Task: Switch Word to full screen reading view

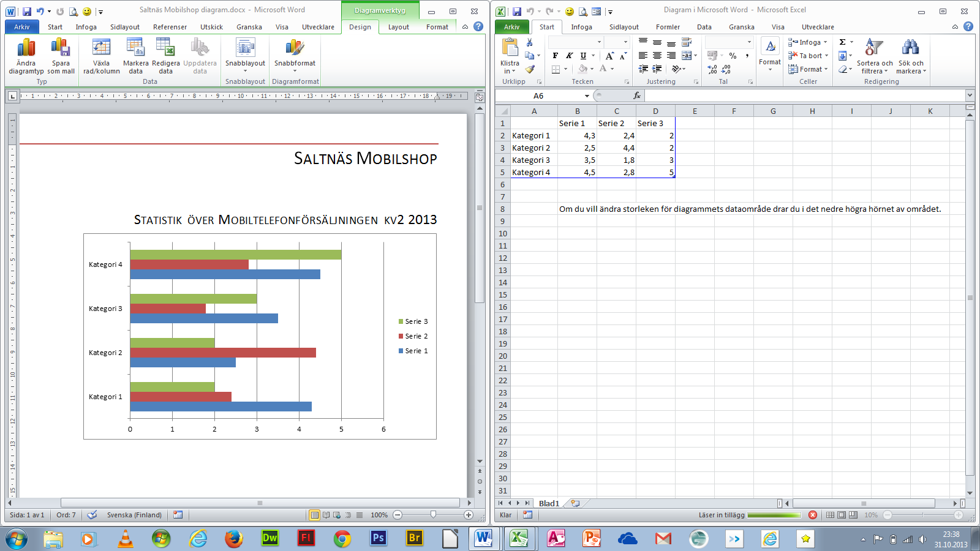Action: coord(326,515)
